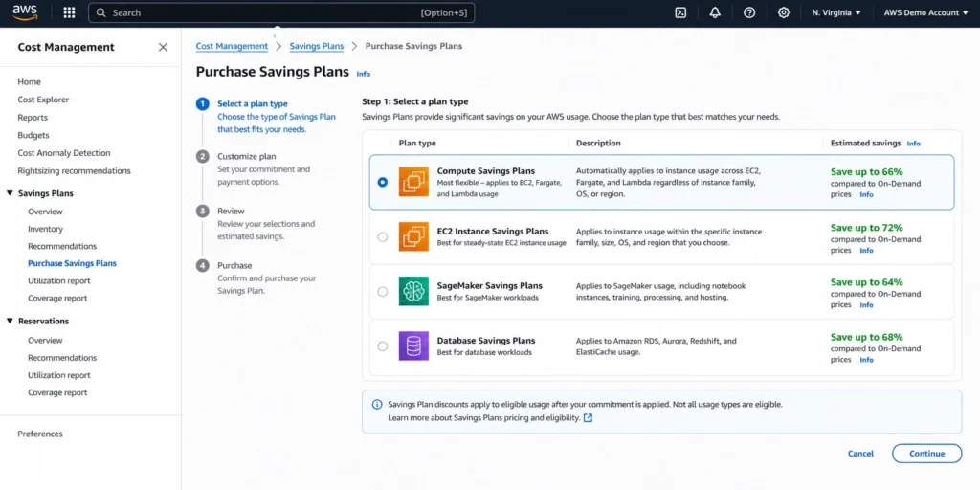The width and height of the screenshot is (980, 490).
Task: Click the EC2 Instance Savings Plans icon
Action: coord(413,237)
